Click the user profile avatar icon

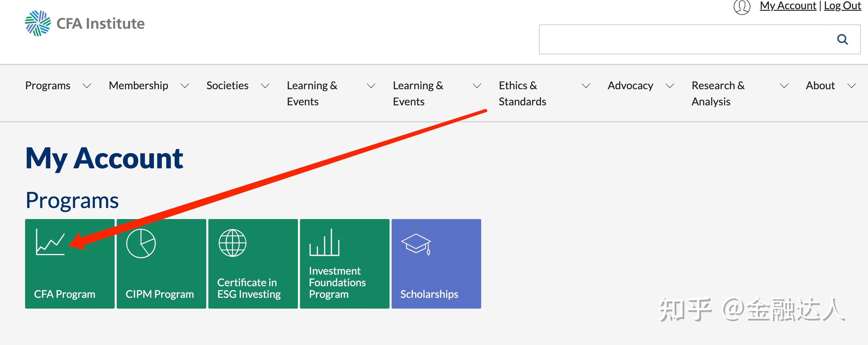pos(742,6)
